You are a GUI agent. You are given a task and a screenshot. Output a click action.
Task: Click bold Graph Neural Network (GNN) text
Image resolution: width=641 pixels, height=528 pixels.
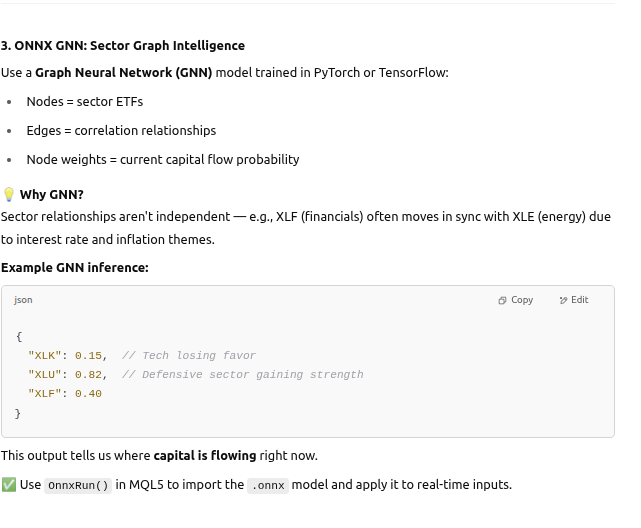(124, 73)
